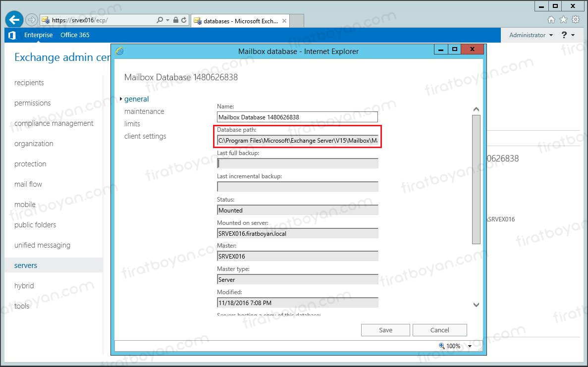This screenshot has width=588, height=367.
Task: Open the zoom level dropdown arrow
Action: tap(470, 346)
